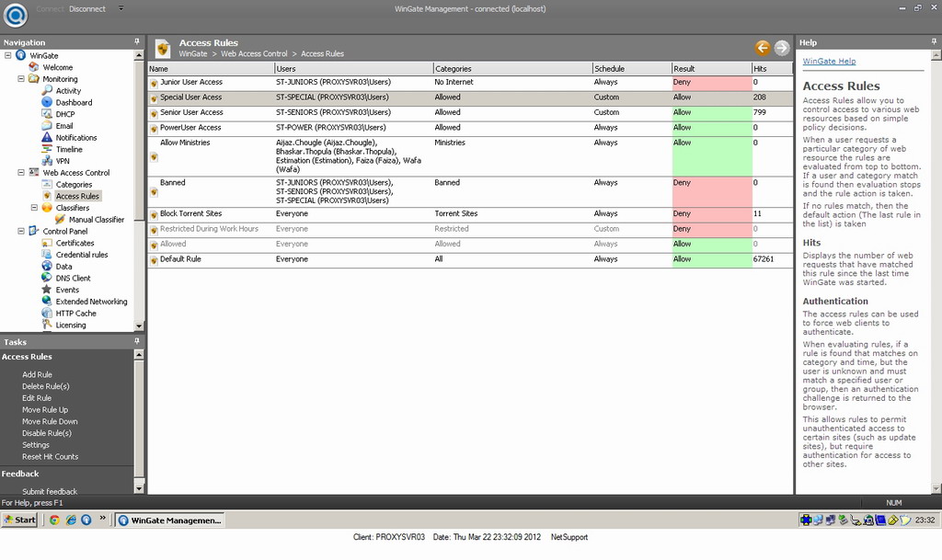The width and height of the screenshot is (942, 560).
Task: Collapse the WinGate root tree node
Action: [8, 55]
